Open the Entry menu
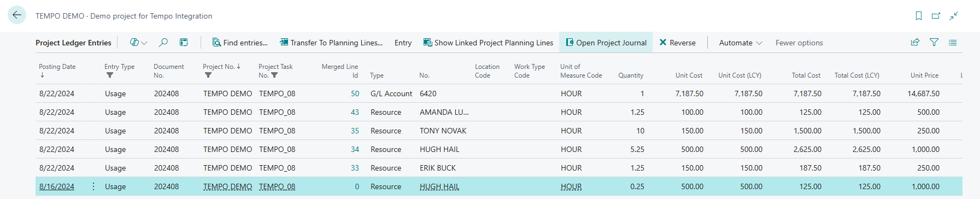 click(x=403, y=43)
